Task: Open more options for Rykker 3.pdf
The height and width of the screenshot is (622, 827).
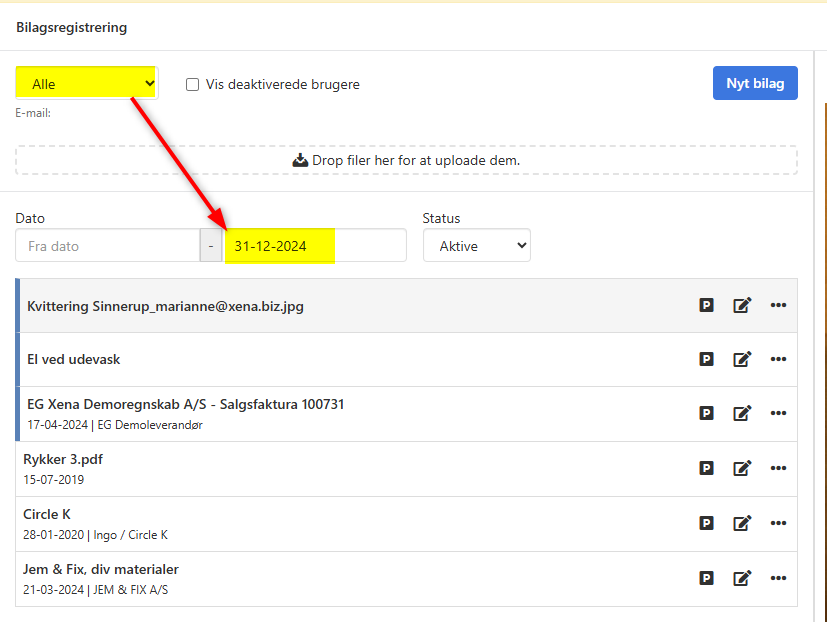Action: pos(779,468)
